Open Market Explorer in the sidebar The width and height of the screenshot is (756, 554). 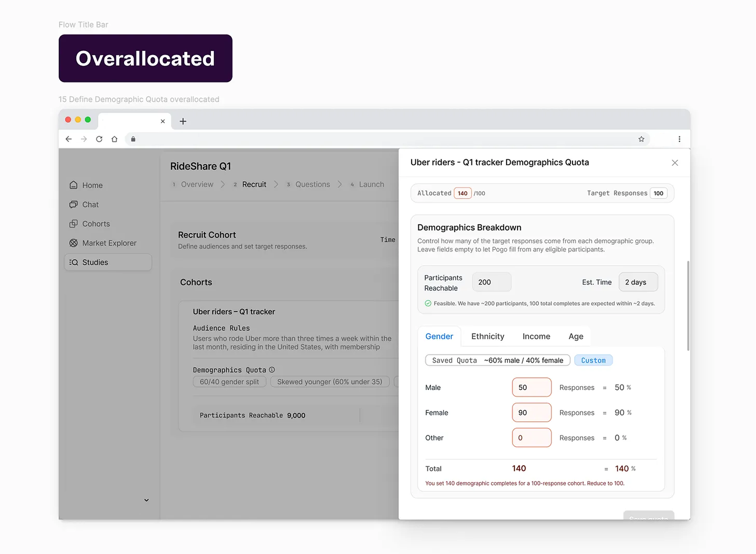[x=109, y=243]
